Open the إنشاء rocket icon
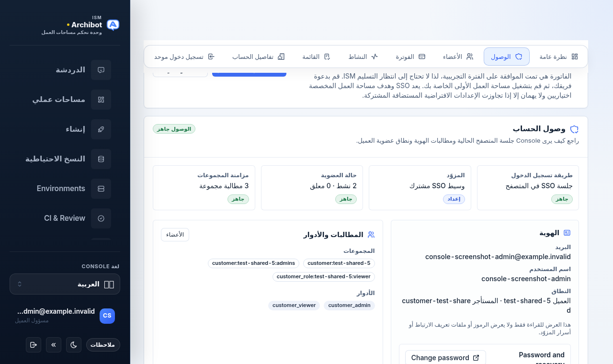Viewport: 613px width, 364px height. [101, 129]
